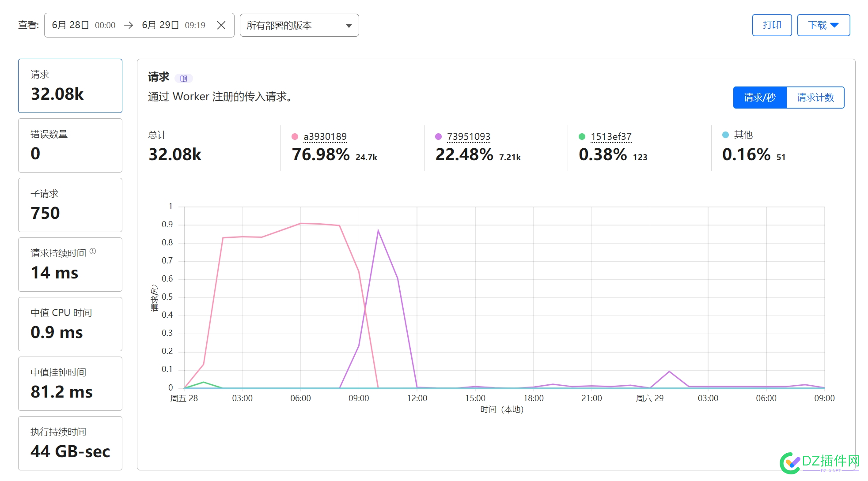868x481 pixels.
Task: Select the 执行持续时间 44 GB-sec card
Action: [x=70, y=443]
